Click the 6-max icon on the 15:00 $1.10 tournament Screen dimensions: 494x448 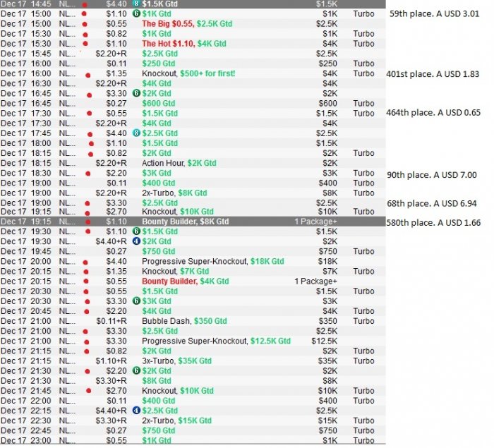(x=136, y=13)
